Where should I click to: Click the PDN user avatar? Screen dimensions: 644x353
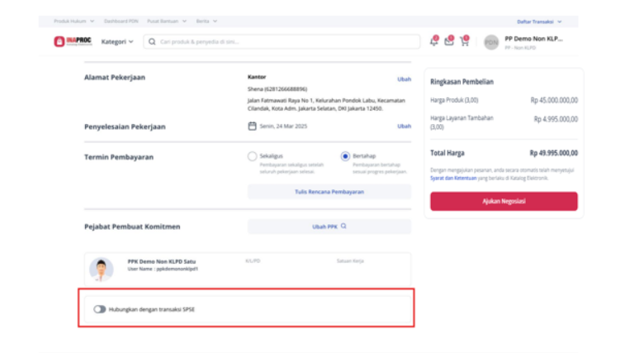tap(491, 42)
